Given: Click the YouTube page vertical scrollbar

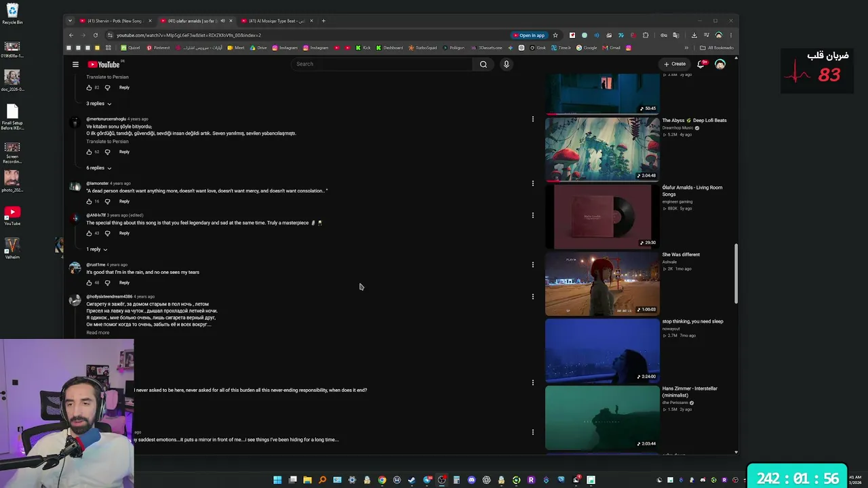Looking at the screenshot, I should coord(736,274).
